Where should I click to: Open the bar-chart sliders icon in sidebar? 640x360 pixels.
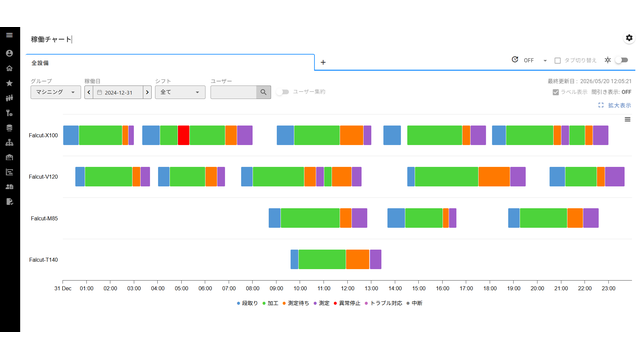click(9, 98)
